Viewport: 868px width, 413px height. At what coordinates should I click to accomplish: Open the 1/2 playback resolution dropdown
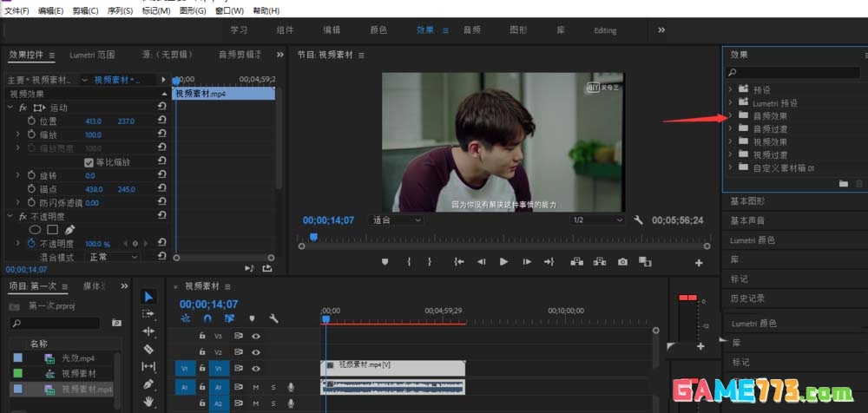click(x=598, y=220)
